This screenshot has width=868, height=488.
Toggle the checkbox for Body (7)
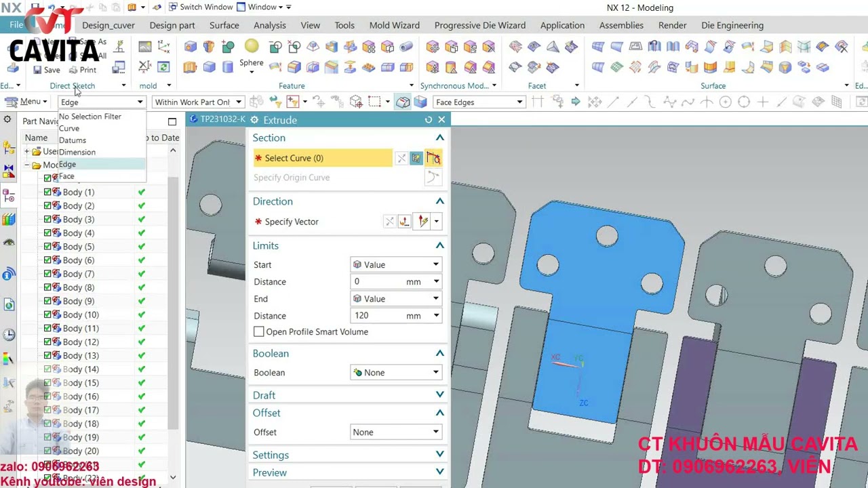(x=47, y=274)
